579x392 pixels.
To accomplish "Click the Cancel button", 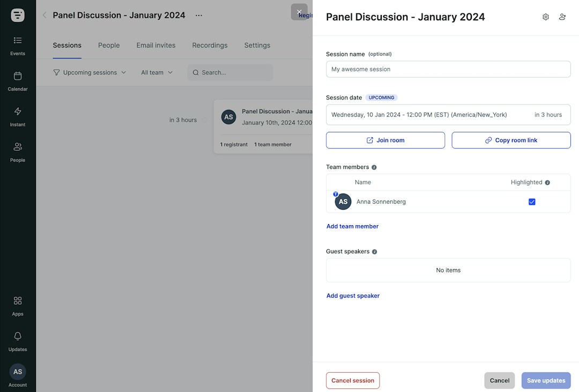I will 499,381.
